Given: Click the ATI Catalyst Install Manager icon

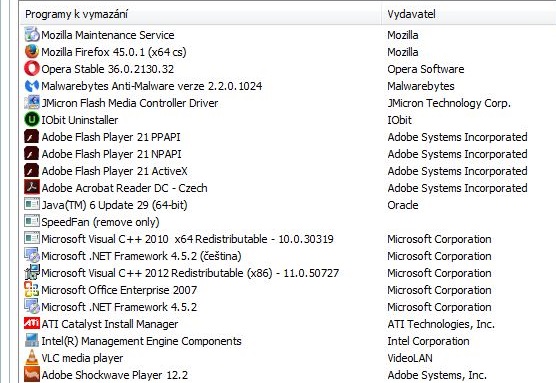Looking at the screenshot, I should [32, 323].
